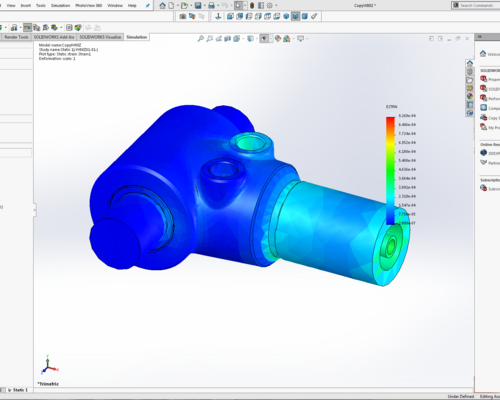This screenshot has width=500, height=400.
Task: Collapse the task pane with double arrow
Action: pos(479,37)
